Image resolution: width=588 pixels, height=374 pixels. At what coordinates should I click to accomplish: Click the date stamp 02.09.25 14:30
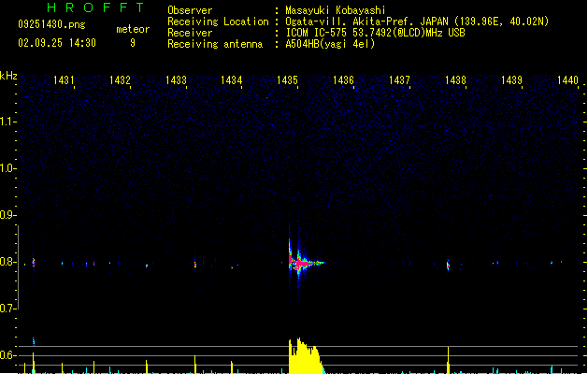pyautogui.click(x=57, y=43)
